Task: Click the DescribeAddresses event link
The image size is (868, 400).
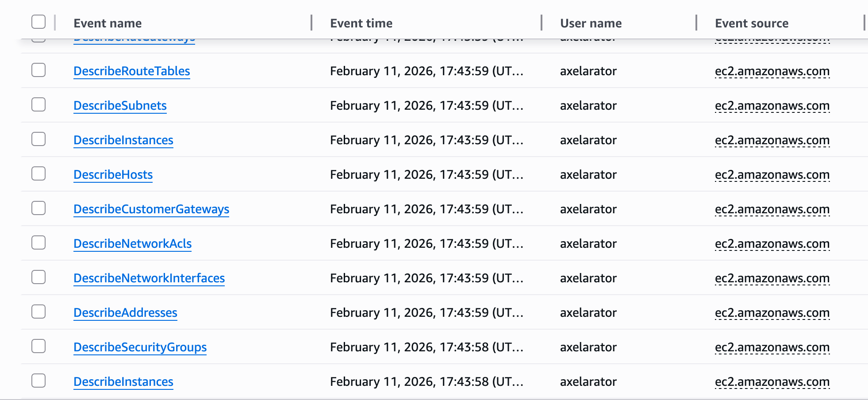Action: [x=125, y=313]
